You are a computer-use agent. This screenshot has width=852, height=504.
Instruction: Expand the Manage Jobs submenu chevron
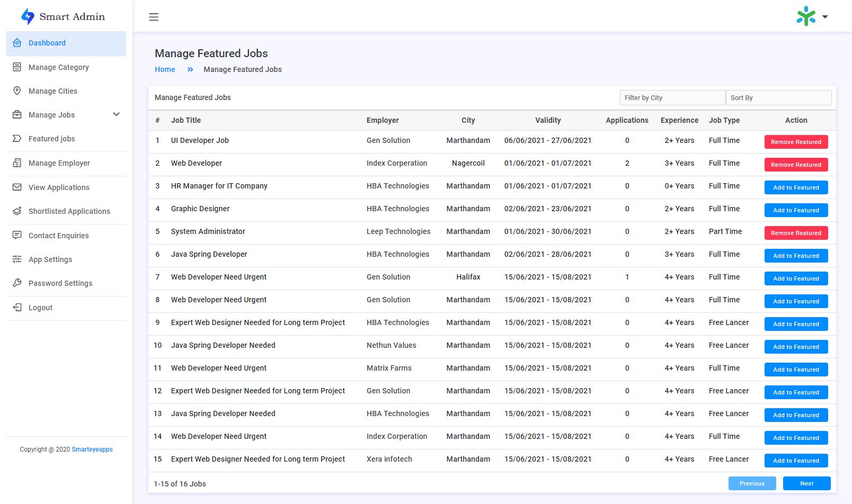coord(117,115)
